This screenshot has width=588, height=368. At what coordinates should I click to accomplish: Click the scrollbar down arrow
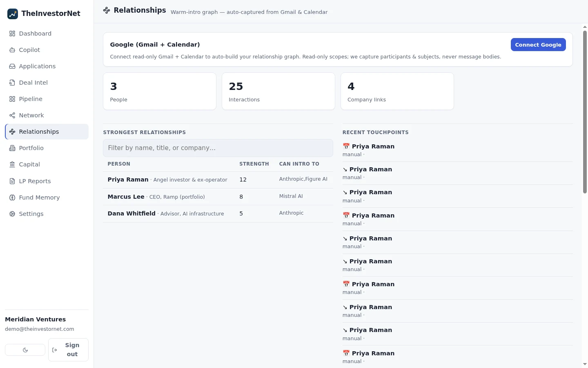point(585,364)
